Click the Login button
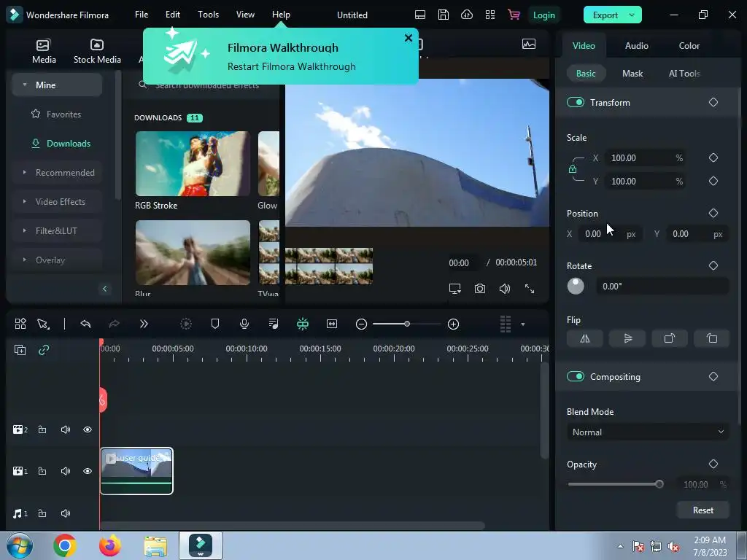The width and height of the screenshot is (747, 560). tap(543, 15)
